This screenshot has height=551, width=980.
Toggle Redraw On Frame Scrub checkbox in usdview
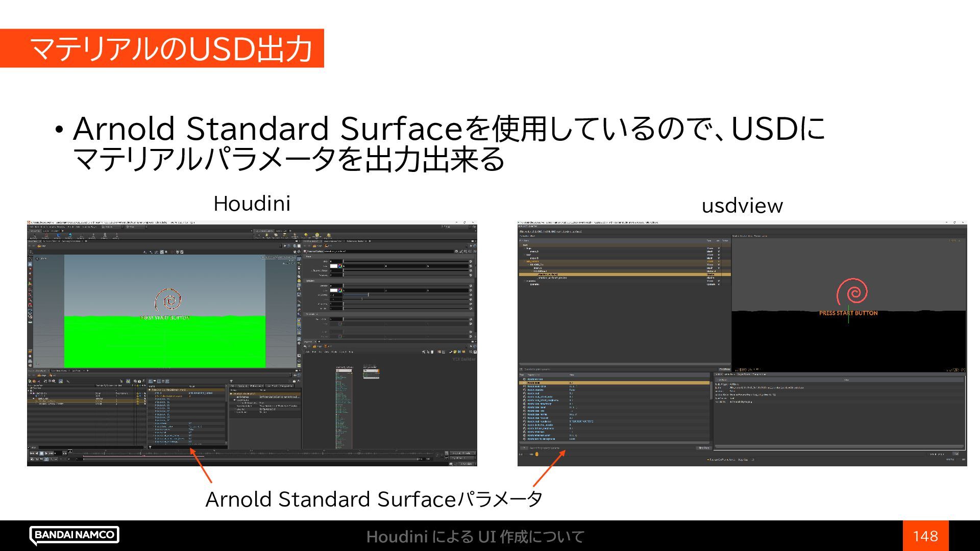(708, 460)
